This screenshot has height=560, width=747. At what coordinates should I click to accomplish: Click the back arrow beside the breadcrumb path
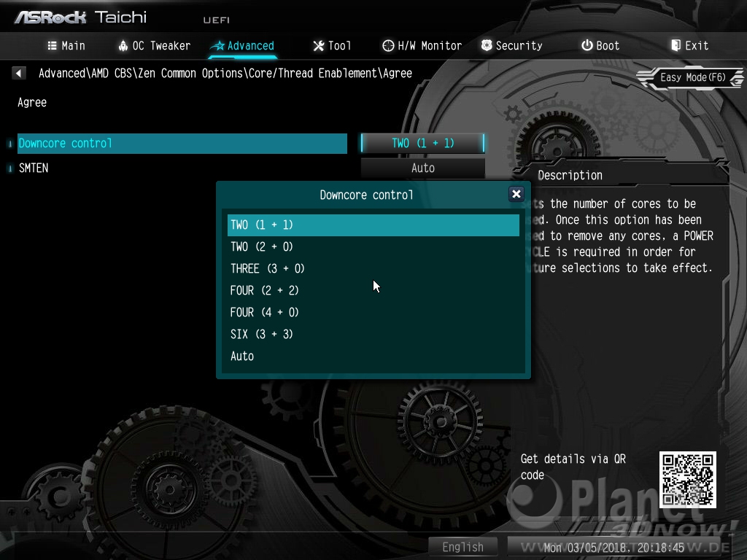18,74
